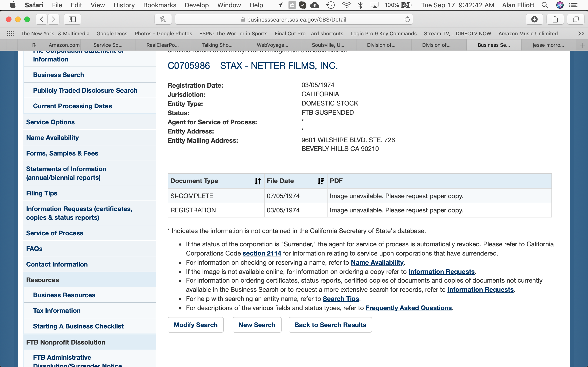588x367 pixels.
Task: Open the Frequently Asked Questions link
Action: tap(408, 308)
